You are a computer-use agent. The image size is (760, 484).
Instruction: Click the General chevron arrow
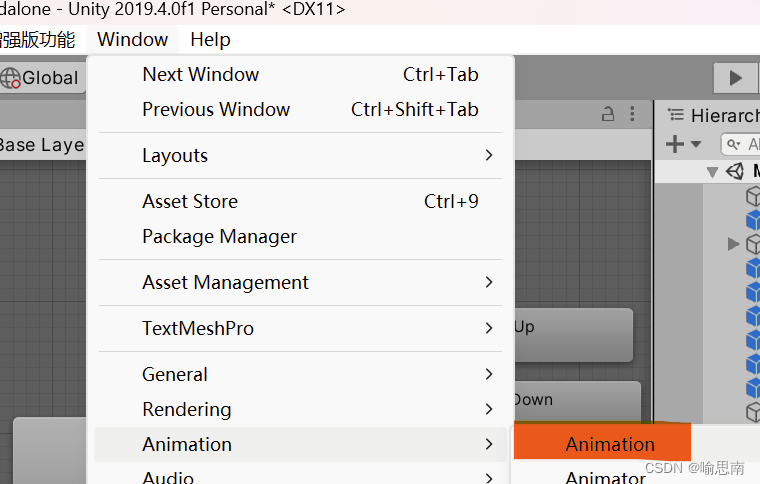pos(489,375)
